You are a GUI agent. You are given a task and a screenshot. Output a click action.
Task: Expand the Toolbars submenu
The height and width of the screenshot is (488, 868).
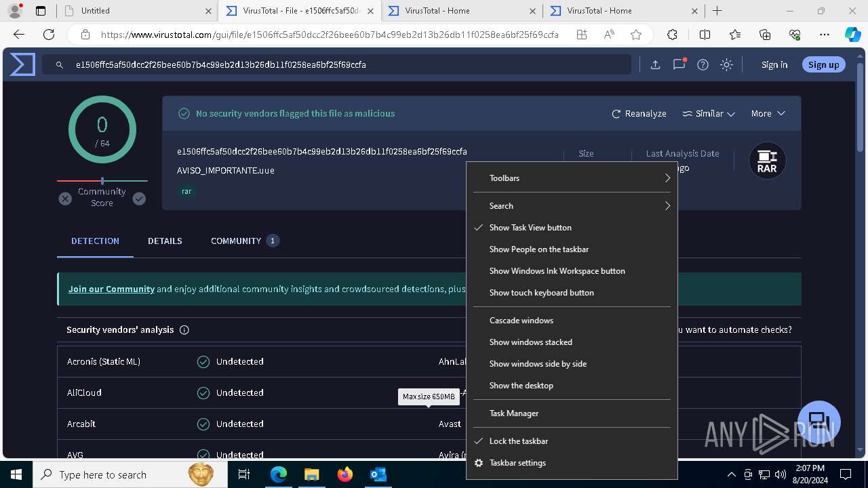[572, 178]
